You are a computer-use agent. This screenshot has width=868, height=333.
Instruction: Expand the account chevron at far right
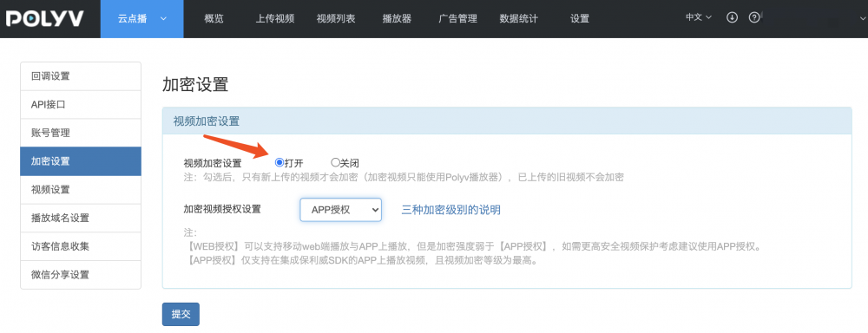coord(864,18)
